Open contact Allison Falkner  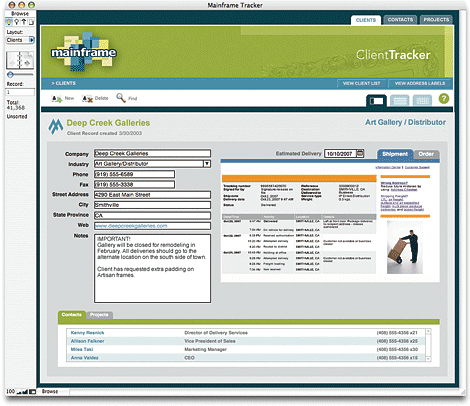(87, 341)
